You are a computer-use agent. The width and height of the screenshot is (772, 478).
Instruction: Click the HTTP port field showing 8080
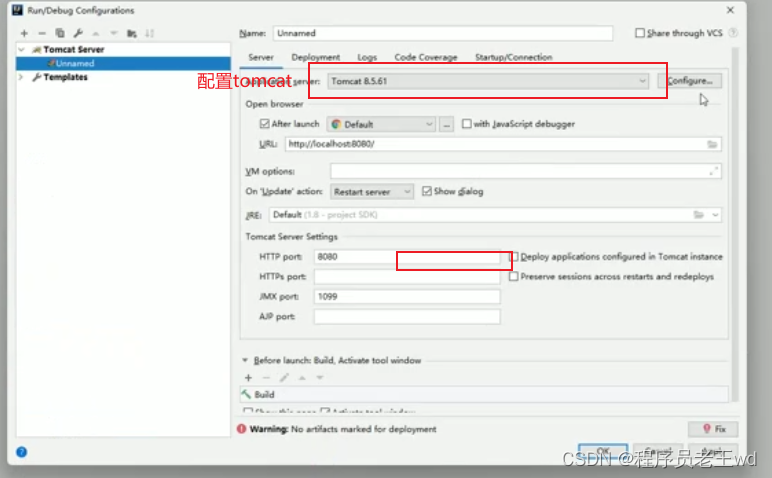(x=407, y=256)
